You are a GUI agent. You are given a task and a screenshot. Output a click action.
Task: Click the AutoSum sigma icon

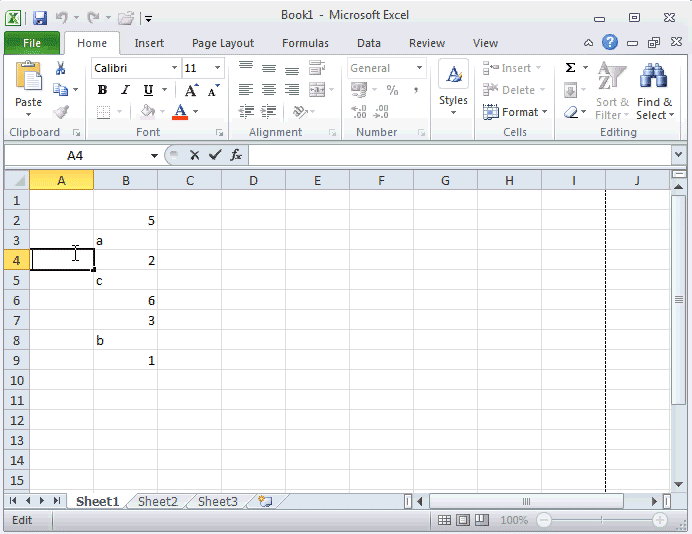(x=570, y=68)
